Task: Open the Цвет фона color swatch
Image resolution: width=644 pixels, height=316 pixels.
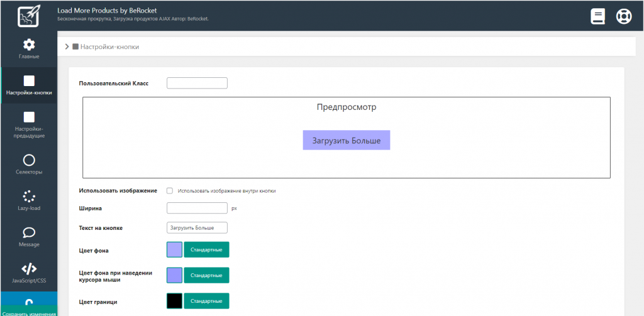Action: 174,250
